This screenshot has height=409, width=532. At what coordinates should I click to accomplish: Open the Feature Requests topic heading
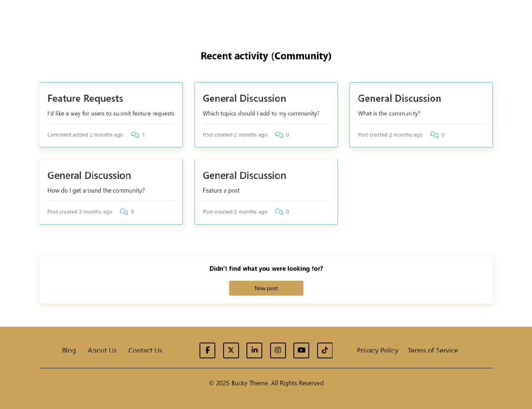(x=85, y=98)
